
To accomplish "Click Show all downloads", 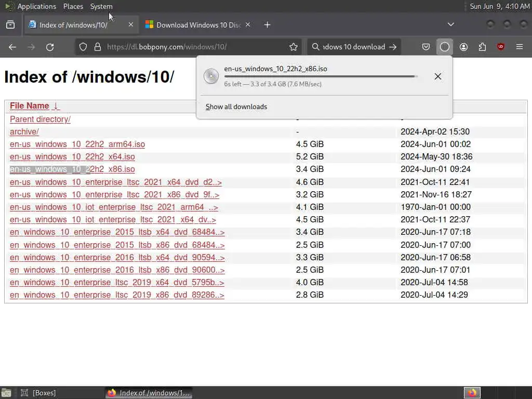I will (x=236, y=107).
